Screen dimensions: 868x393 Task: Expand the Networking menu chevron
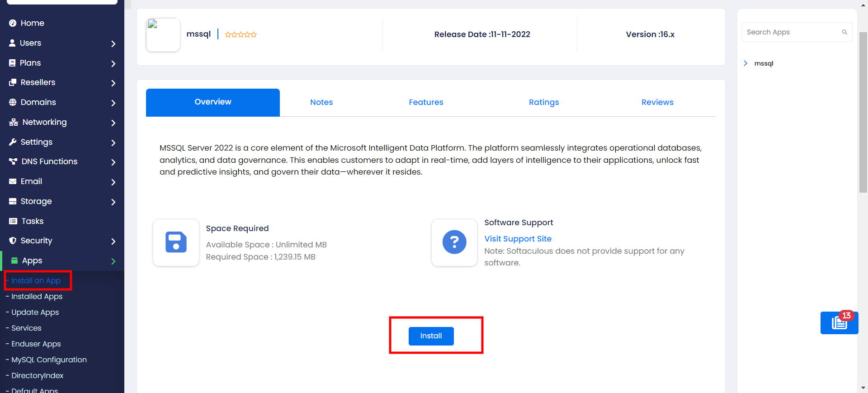[x=113, y=123]
